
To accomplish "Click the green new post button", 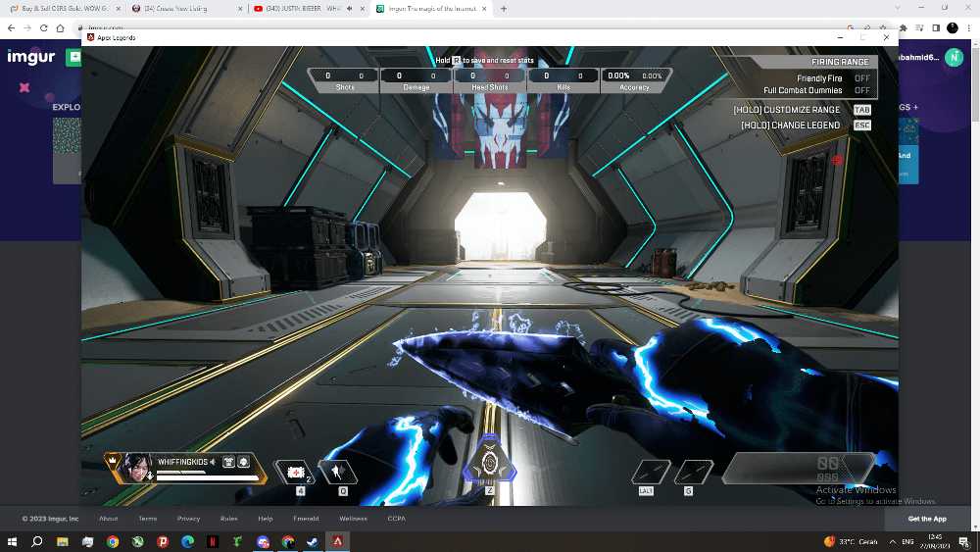I will (x=73, y=57).
